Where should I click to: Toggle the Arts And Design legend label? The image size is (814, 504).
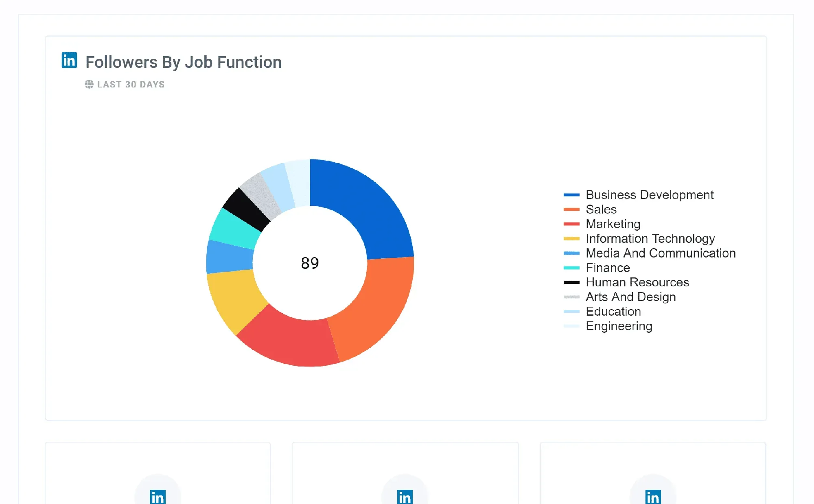coord(630,297)
